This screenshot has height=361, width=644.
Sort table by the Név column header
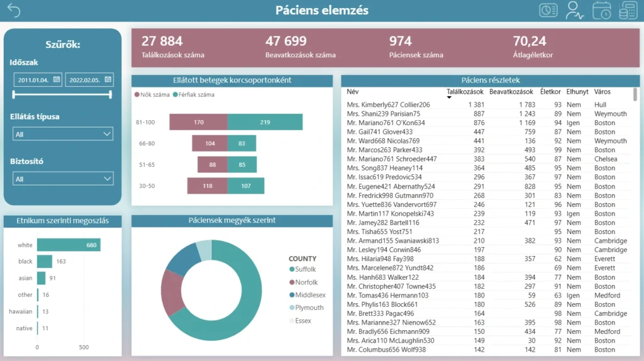click(353, 92)
